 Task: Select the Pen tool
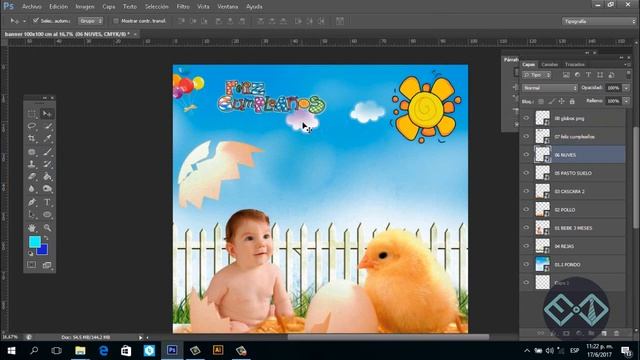coord(32,202)
